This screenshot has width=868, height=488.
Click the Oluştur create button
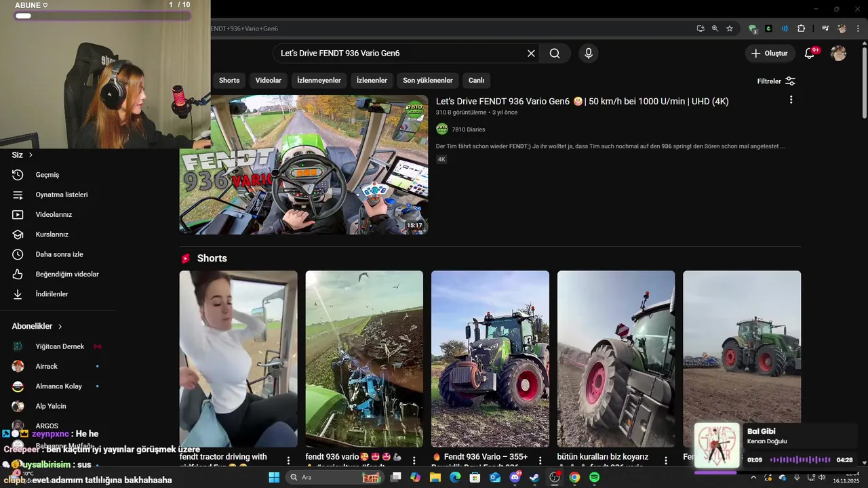pyautogui.click(x=770, y=54)
